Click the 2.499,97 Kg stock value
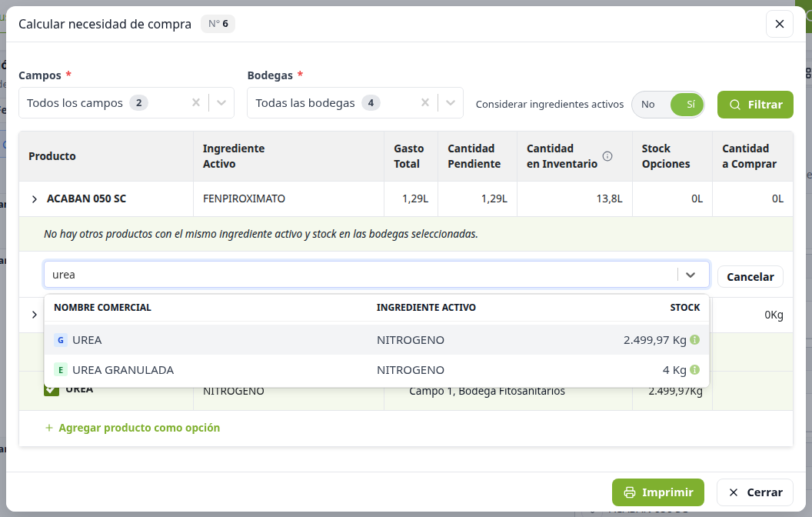The height and width of the screenshot is (517, 812). pyautogui.click(x=654, y=340)
